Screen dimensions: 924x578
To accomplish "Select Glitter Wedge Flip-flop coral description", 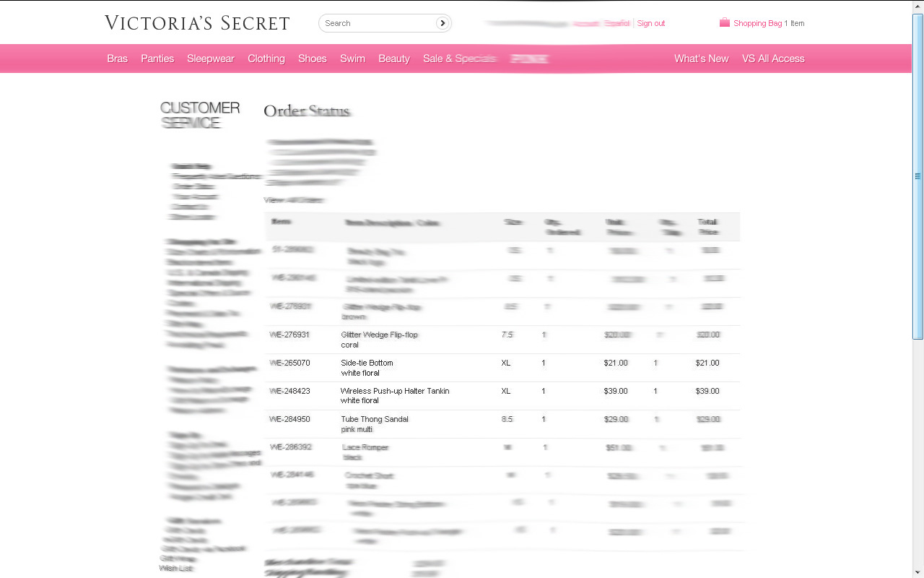I will point(380,340).
